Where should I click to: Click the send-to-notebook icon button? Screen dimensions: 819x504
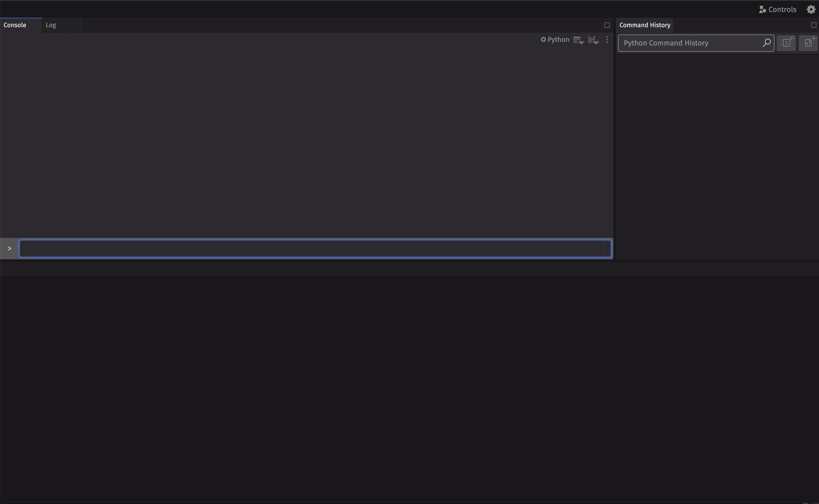point(808,43)
